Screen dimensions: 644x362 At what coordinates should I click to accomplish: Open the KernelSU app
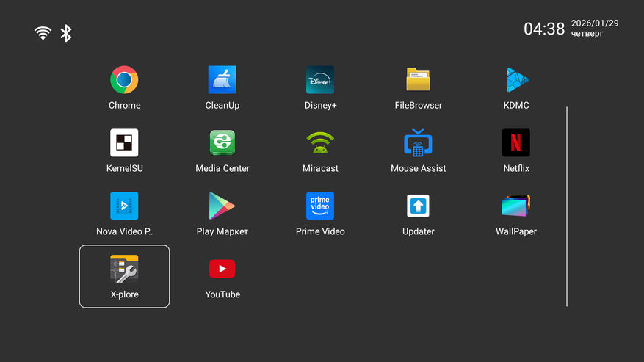point(124,142)
